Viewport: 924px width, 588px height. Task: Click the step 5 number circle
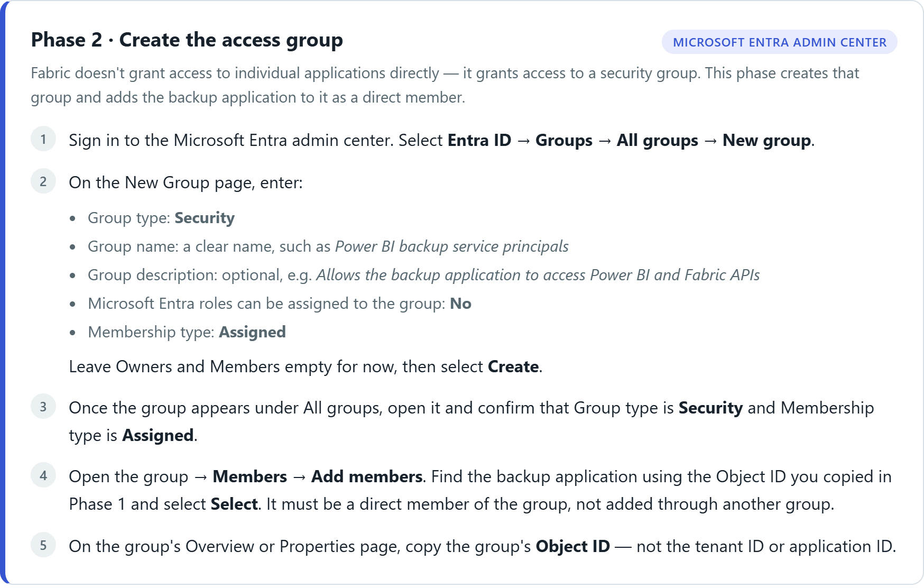click(x=43, y=545)
